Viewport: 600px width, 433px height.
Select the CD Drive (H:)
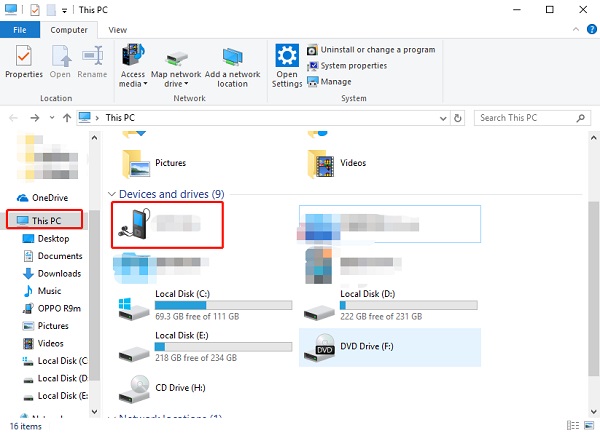pos(163,388)
